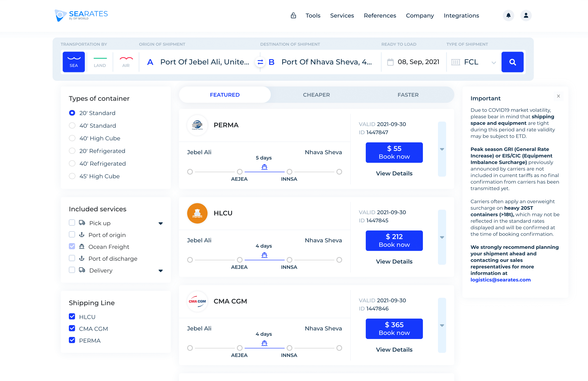
Task: Click the calendar icon in Ready to Load
Action: point(390,62)
